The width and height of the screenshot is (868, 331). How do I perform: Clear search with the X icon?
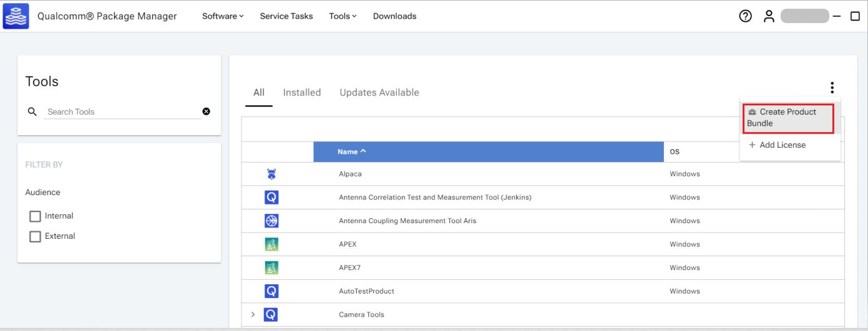[206, 112]
